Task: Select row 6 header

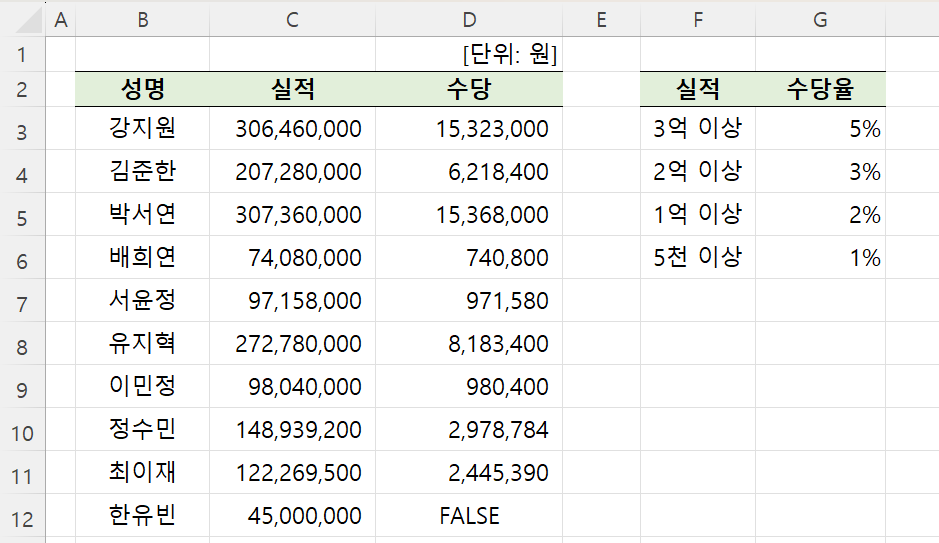Action: point(23,257)
